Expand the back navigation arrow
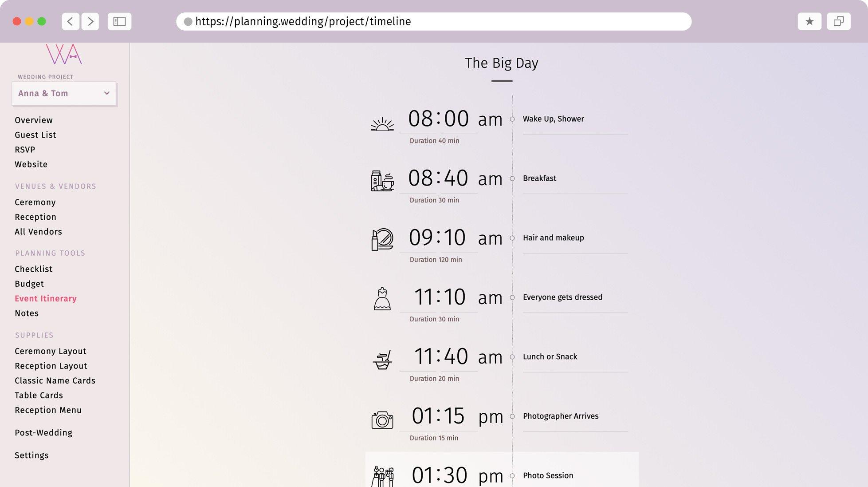The image size is (868, 487). coord(71,21)
